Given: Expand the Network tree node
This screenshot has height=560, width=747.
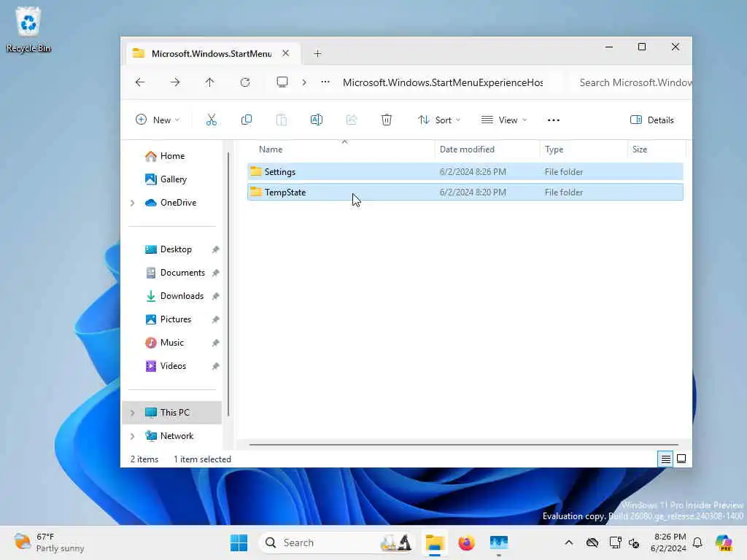Looking at the screenshot, I should pos(133,436).
